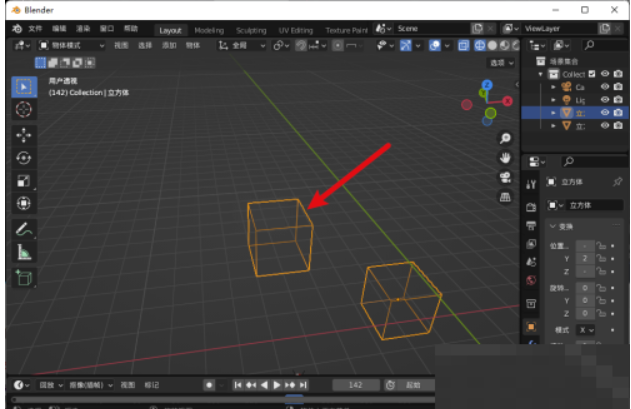Open the File menu
The image size is (631, 409).
35,29
